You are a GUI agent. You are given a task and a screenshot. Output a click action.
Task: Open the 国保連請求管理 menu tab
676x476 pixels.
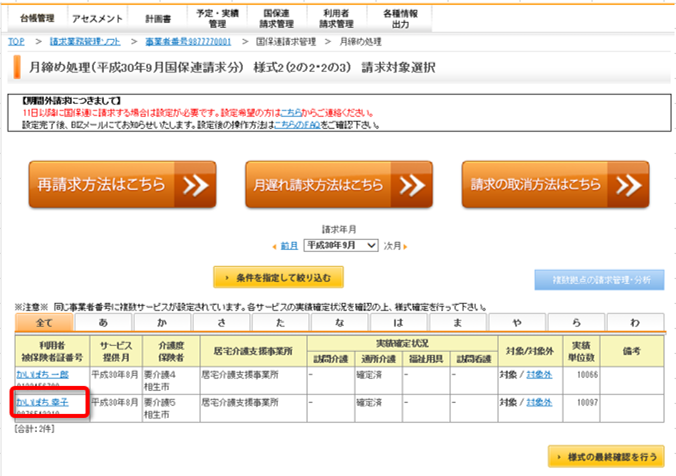tap(277, 18)
